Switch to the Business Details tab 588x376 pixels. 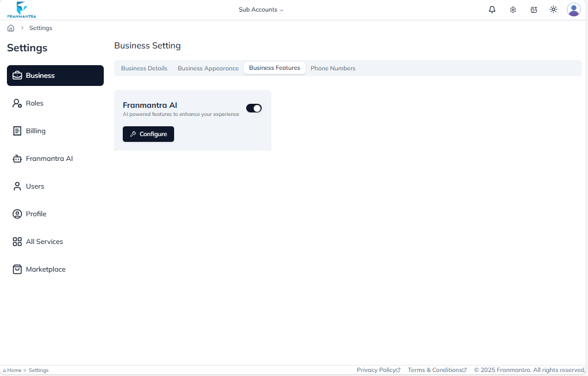click(x=144, y=68)
